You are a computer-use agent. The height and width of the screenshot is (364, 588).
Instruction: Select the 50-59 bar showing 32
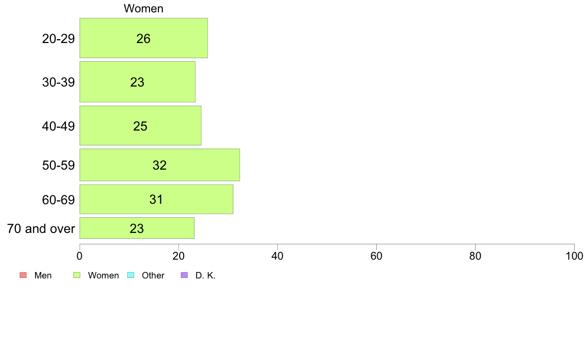(160, 165)
